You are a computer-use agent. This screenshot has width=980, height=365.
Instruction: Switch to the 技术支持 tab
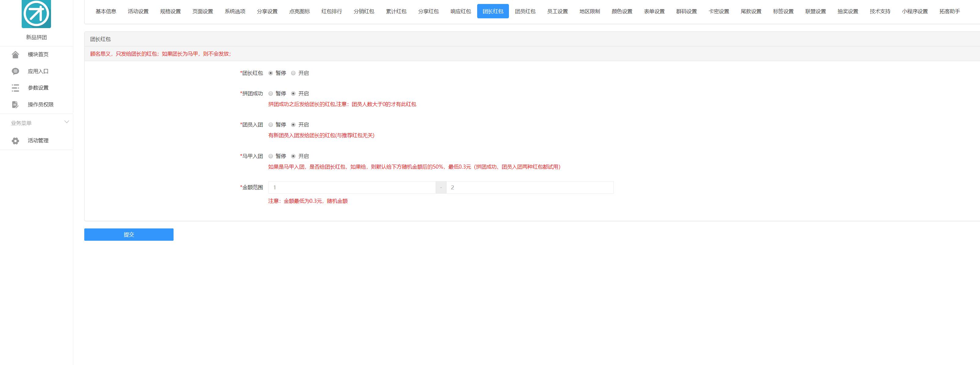pos(880,11)
